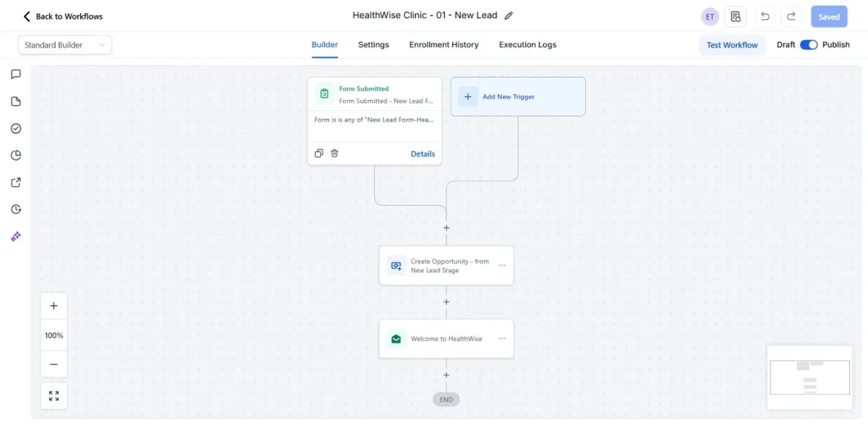Click the redo arrow icon

(791, 17)
